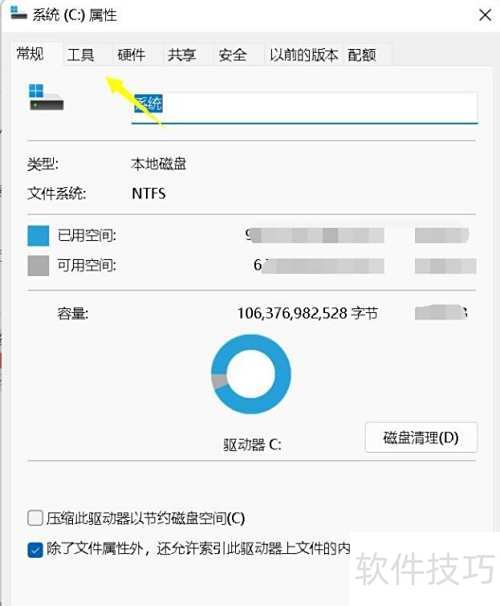Click the blue used space swatch

point(38,235)
